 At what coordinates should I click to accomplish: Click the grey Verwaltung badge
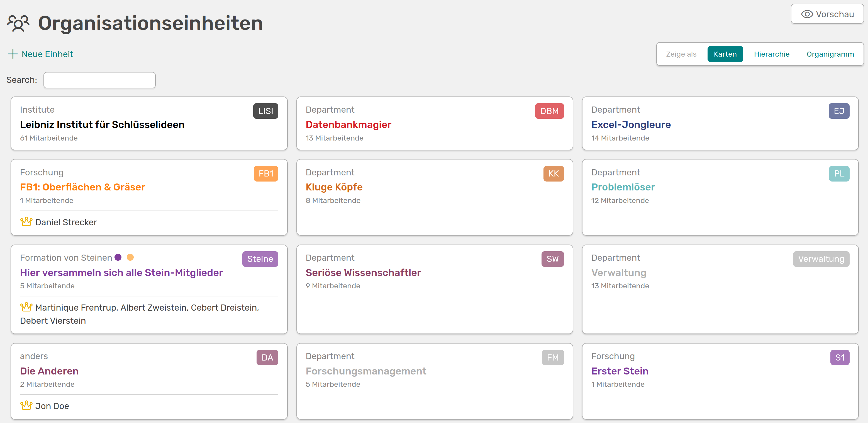click(x=821, y=259)
